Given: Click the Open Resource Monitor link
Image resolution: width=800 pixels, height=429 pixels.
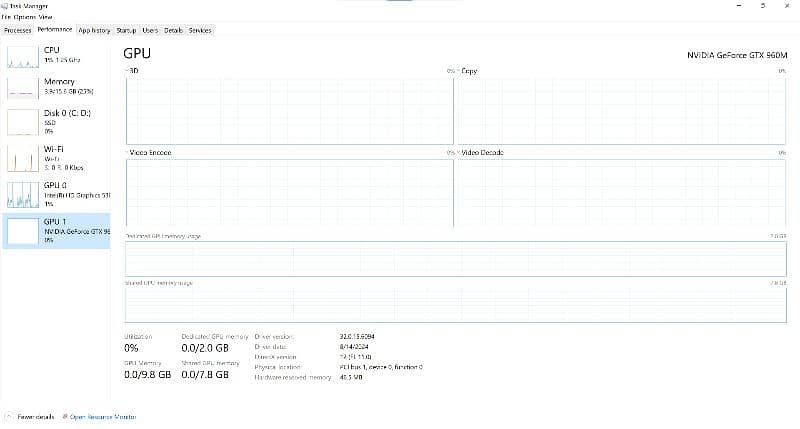Looking at the screenshot, I should (102, 416).
